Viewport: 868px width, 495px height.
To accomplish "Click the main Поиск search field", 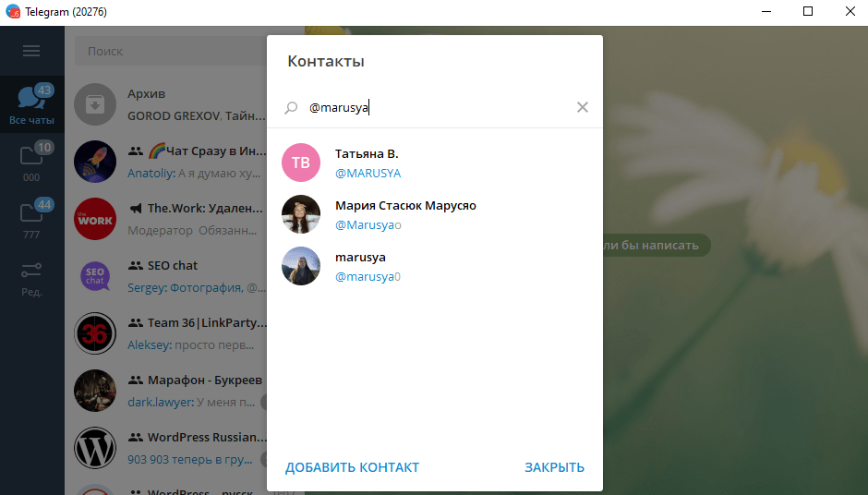I will tap(166, 51).
